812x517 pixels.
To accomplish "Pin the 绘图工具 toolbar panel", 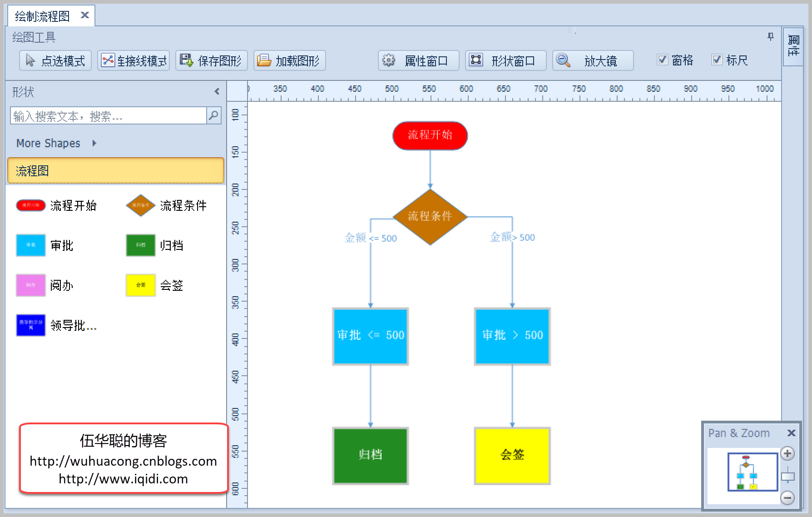I will 771,36.
